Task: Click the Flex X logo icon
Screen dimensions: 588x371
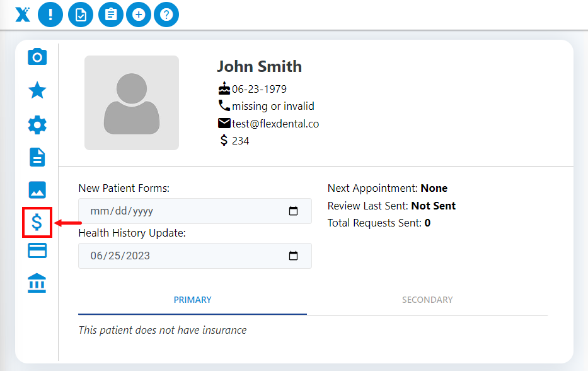Action: 23,15
